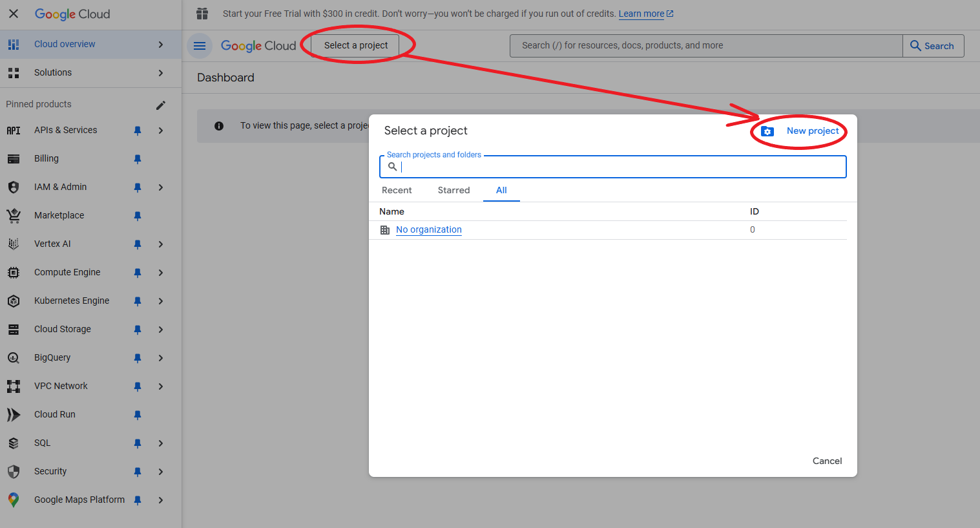The width and height of the screenshot is (980, 528).
Task: Click the Cloud overview dashboard icon
Action: (x=14, y=45)
